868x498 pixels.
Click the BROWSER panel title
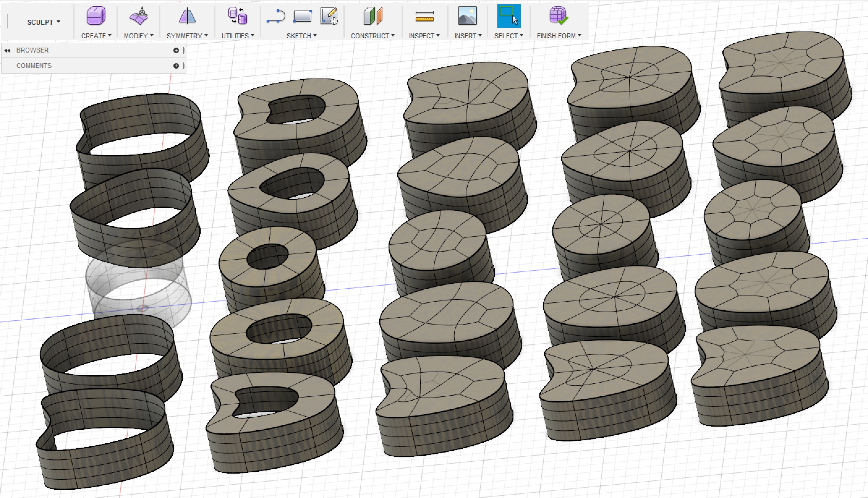32,50
